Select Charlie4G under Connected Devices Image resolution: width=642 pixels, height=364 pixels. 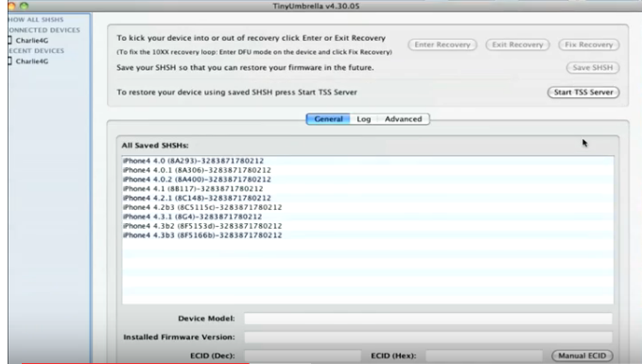coord(31,40)
